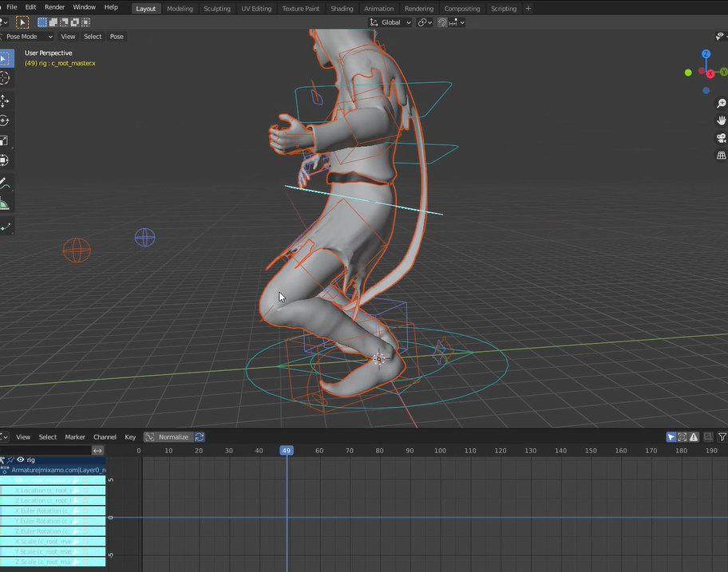Click the Pose menu in viewport header
Viewport: 728px width, 572px height.
point(117,36)
